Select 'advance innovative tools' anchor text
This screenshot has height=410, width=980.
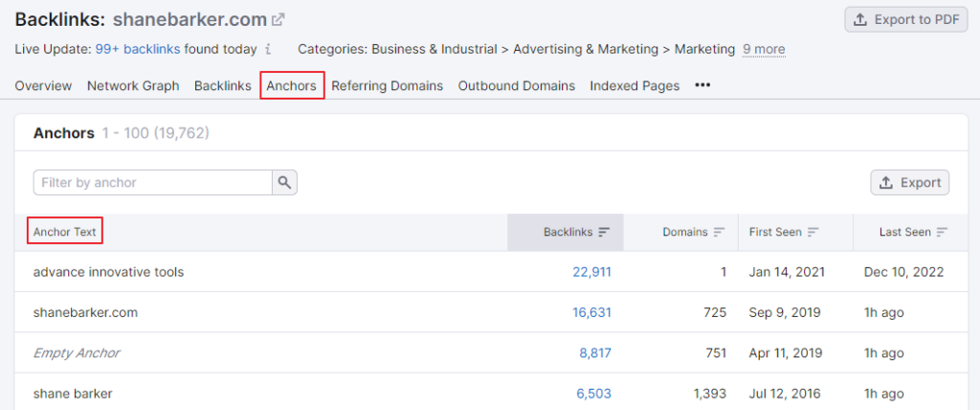pyautogui.click(x=108, y=272)
